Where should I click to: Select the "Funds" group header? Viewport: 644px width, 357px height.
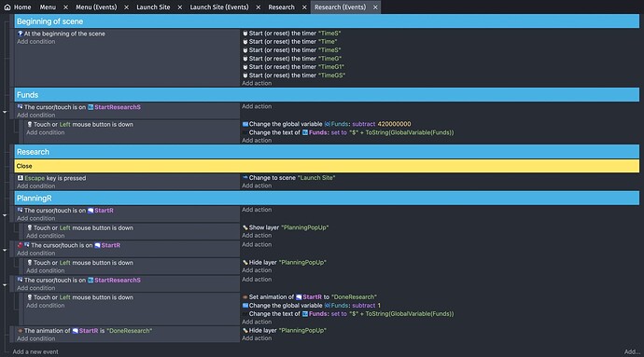[x=327, y=95]
